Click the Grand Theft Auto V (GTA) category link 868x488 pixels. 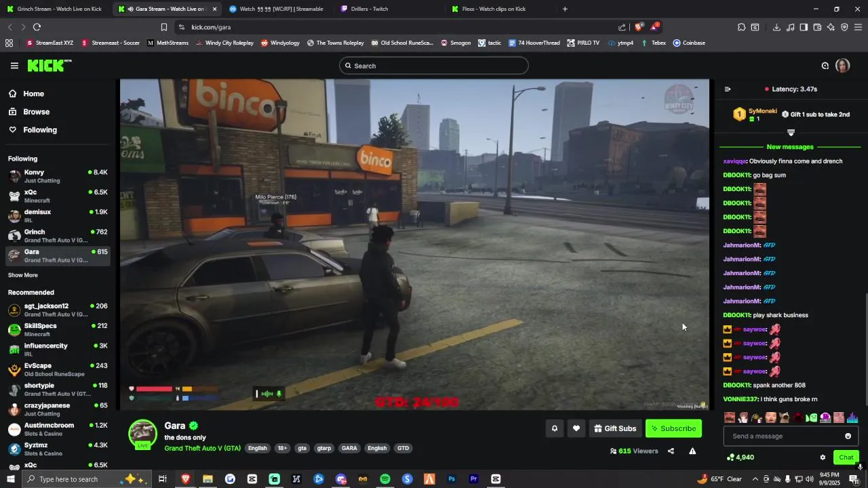click(x=202, y=448)
